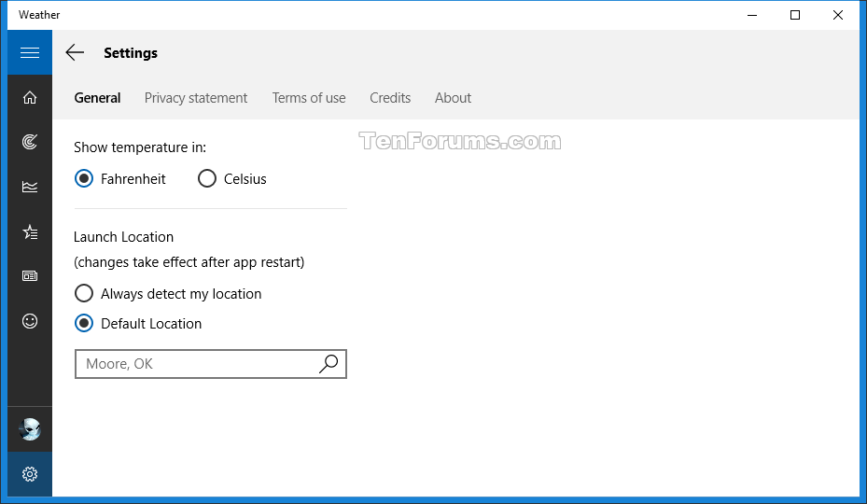Switch to the Terms of use tab
The width and height of the screenshot is (867, 504).
309,98
